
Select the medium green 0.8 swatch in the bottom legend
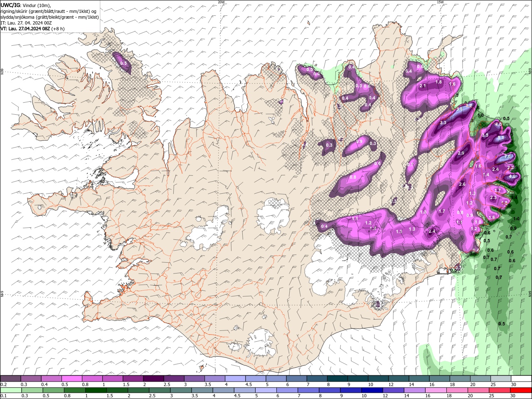pyautogui.click(x=74, y=390)
